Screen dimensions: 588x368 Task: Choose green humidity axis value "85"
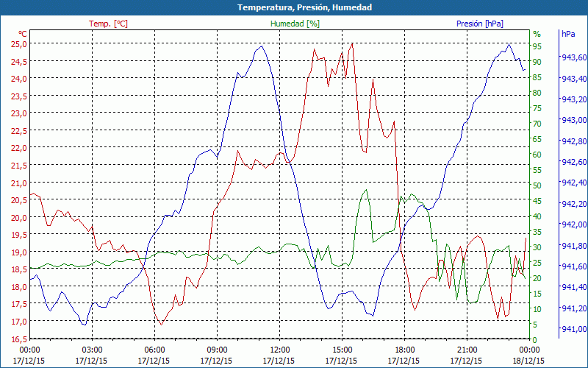click(537, 78)
